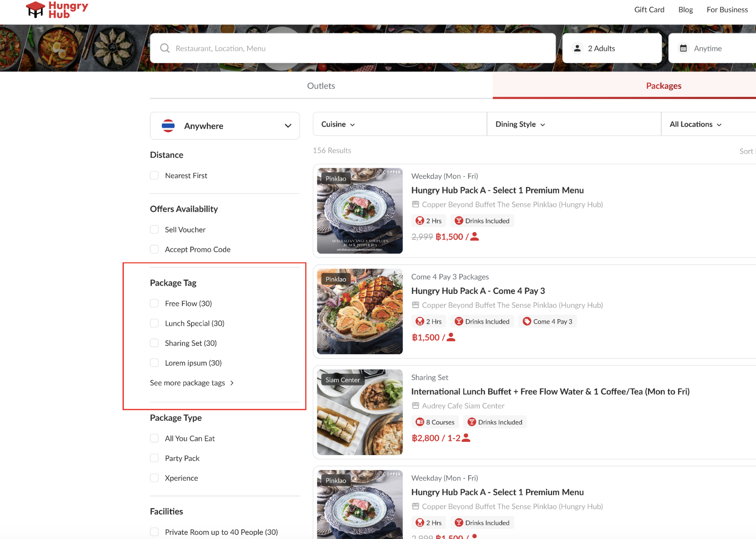The image size is (756, 539).
Task: Tick the Free Flow package tag checkbox
Action: click(x=155, y=304)
